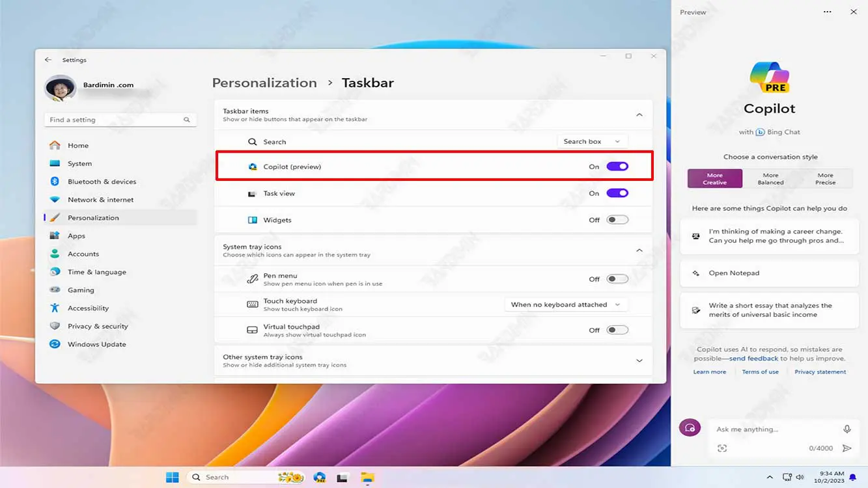The height and width of the screenshot is (488, 868).
Task: Select More Precise conversation style
Action: (x=825, y=179)
